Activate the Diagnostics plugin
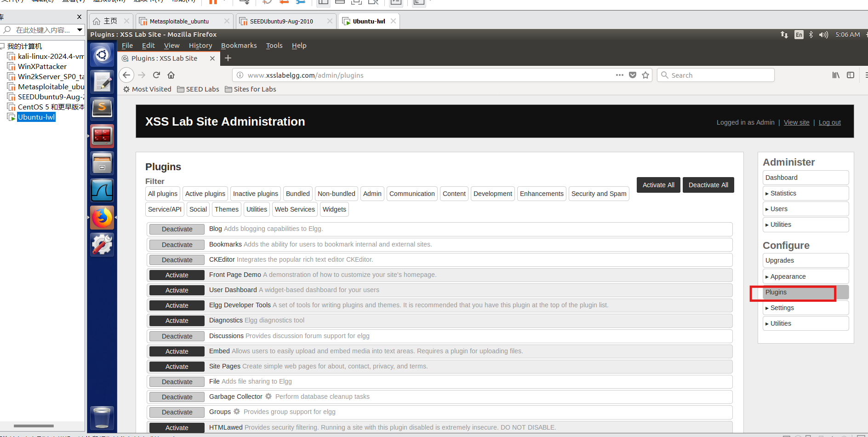The height and width of the screenshot is (437, 868). [x=177, y=321]
